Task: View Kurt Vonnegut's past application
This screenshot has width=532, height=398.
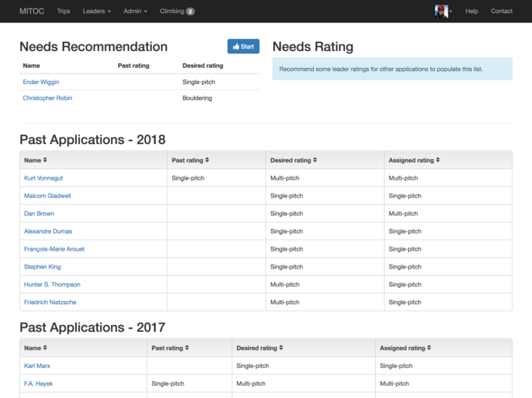Action: pos(44,178)
